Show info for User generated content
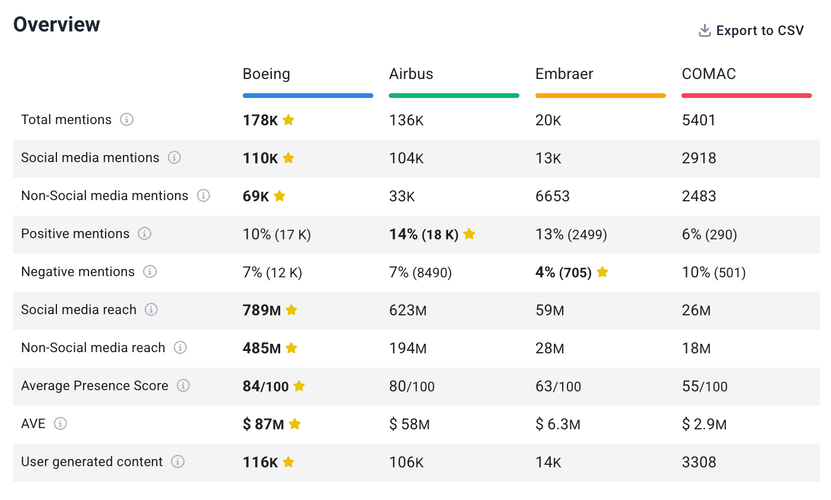The width and height of the screenshot is (831, 500). coord(178,461)
